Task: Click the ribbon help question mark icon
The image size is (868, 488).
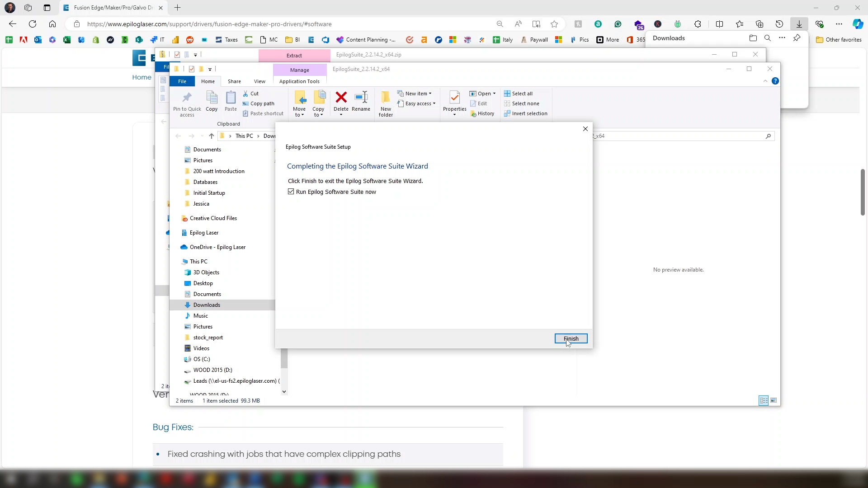Action: (x=775, y=81)
